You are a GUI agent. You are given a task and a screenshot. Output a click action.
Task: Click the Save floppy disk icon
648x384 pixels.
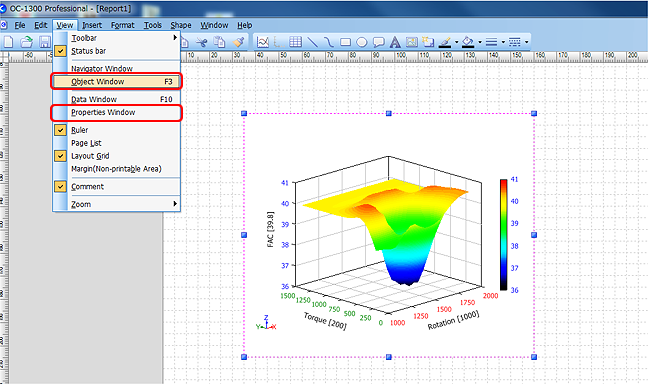click(44, 42)
